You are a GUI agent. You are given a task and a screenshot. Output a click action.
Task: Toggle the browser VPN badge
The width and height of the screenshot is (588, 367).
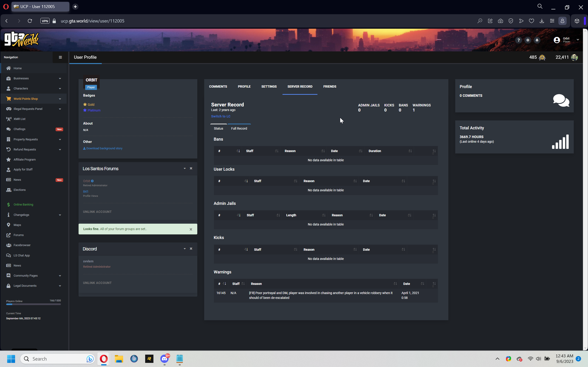45,21
